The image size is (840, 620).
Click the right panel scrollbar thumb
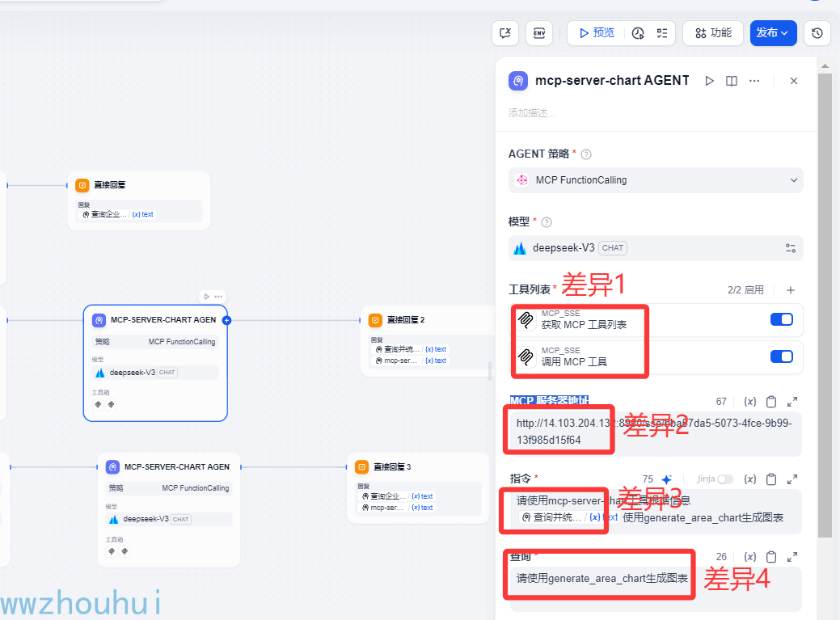(825, 306)
